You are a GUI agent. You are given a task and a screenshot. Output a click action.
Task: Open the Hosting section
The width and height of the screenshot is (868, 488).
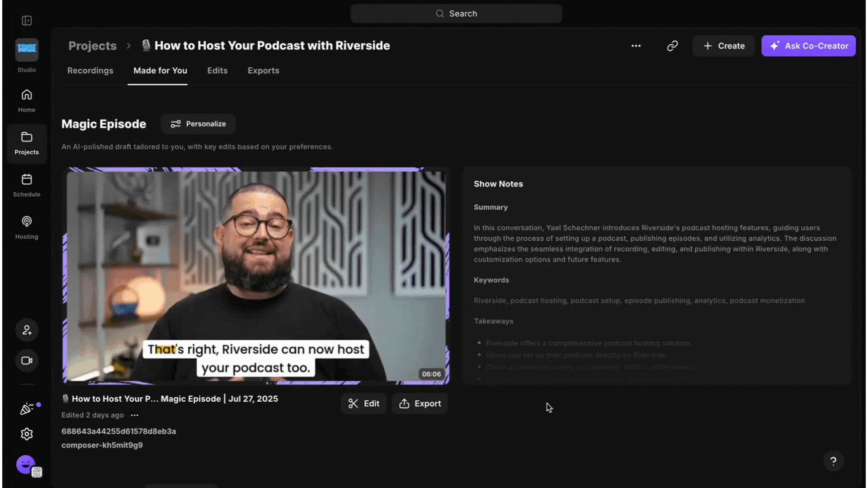click(x=27, y=228)
